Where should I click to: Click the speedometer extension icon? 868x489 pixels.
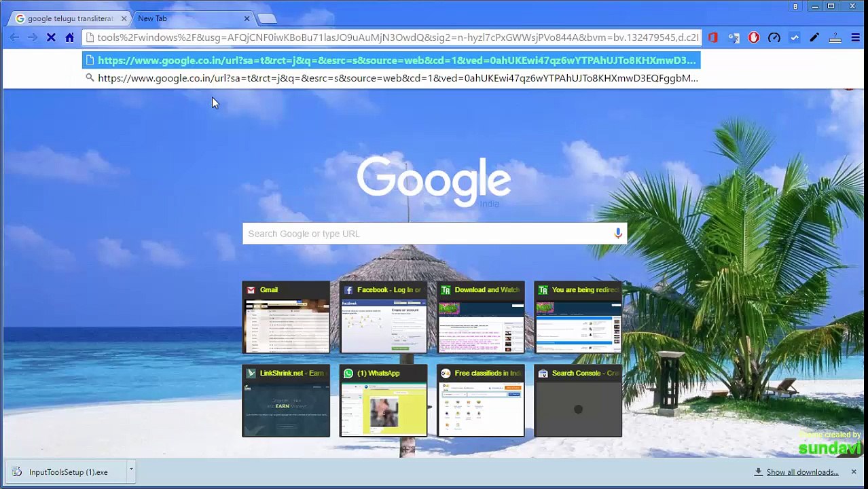pyautogui.click(x=774, y=38)
